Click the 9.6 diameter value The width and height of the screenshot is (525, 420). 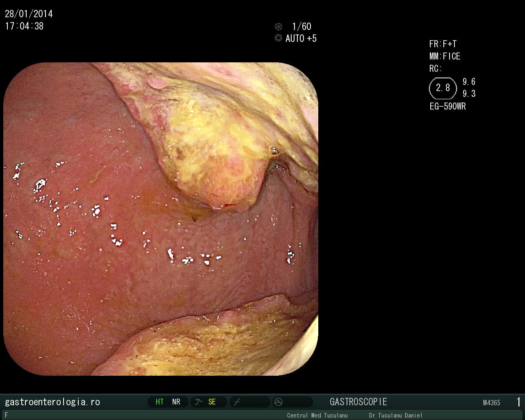(x=469, y=82)
